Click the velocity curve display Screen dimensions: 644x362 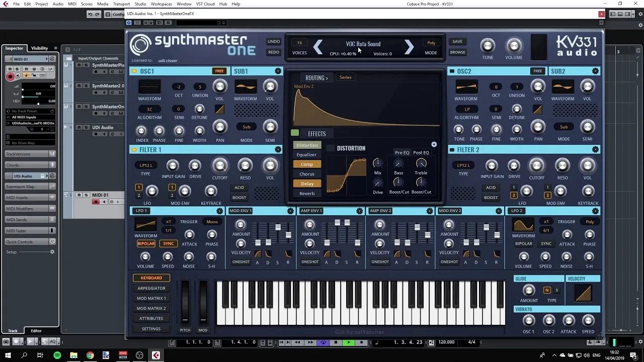point(583,293)
